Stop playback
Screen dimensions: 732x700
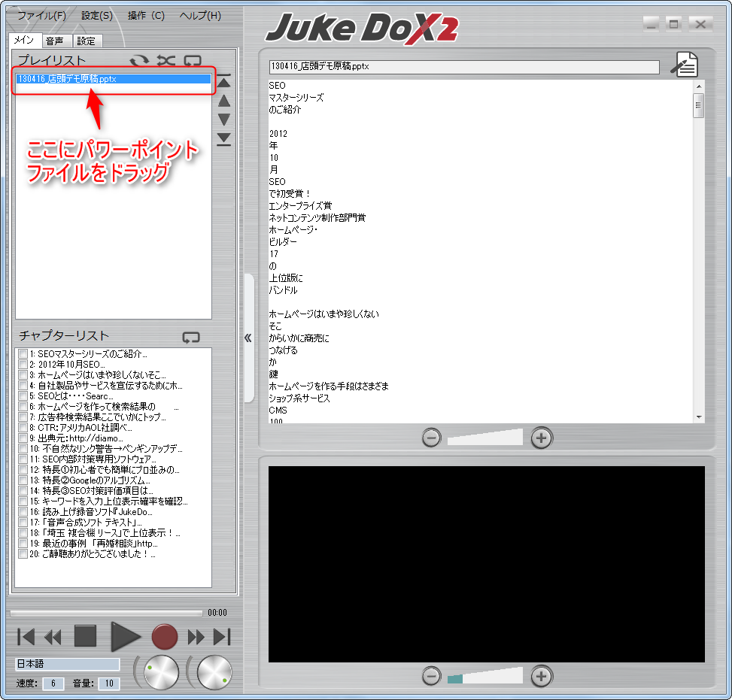(x=86, y=636)
